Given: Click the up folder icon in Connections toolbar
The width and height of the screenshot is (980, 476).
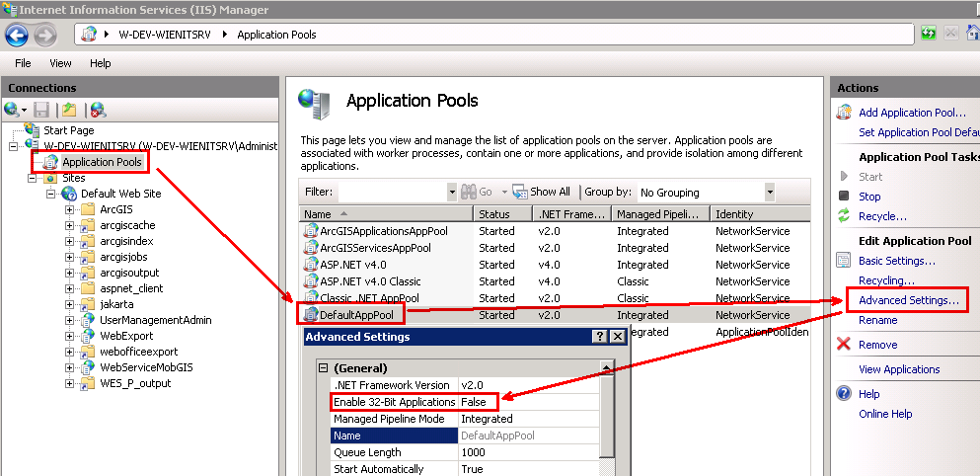Looking at the screenshot, I should click(69, 110).
